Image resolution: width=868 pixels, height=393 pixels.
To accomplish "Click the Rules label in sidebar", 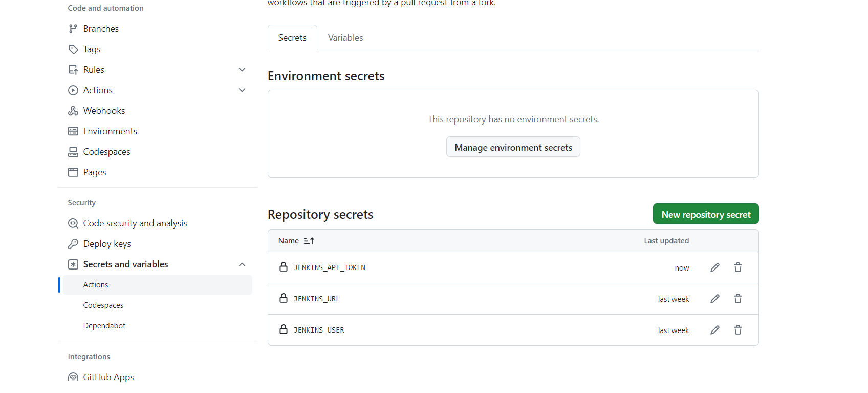I will tap(94, 70).
